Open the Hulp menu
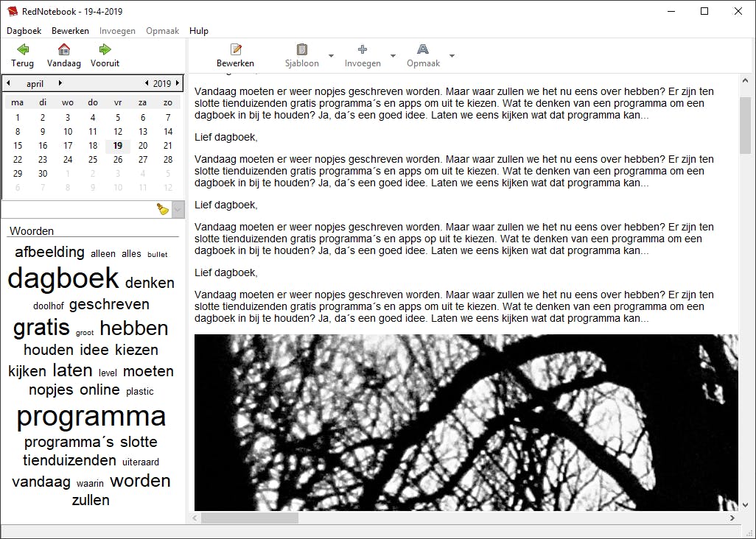 click(198, 31)
